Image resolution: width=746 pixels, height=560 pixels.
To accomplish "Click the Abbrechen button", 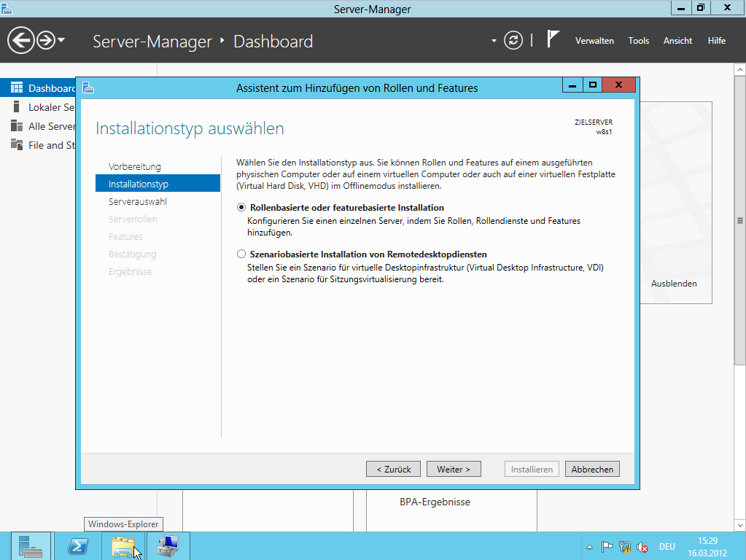I will click(592, 470).
